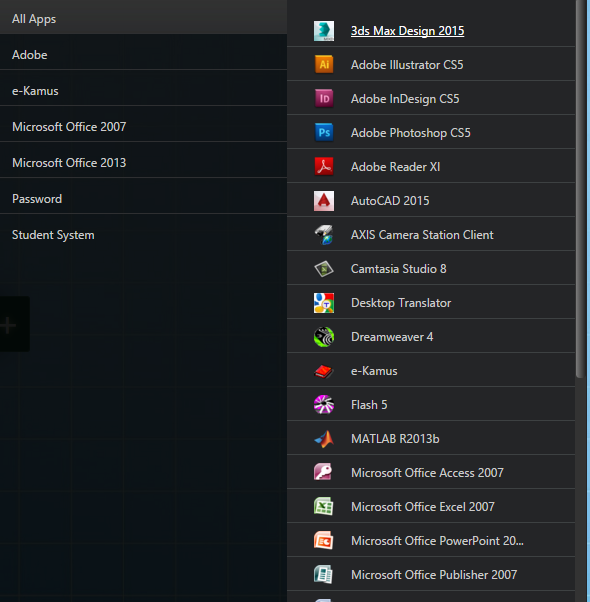This screenshot has height=602, width=590.
Task: Click the MATLAB R2013b icon
Action: 324,439
